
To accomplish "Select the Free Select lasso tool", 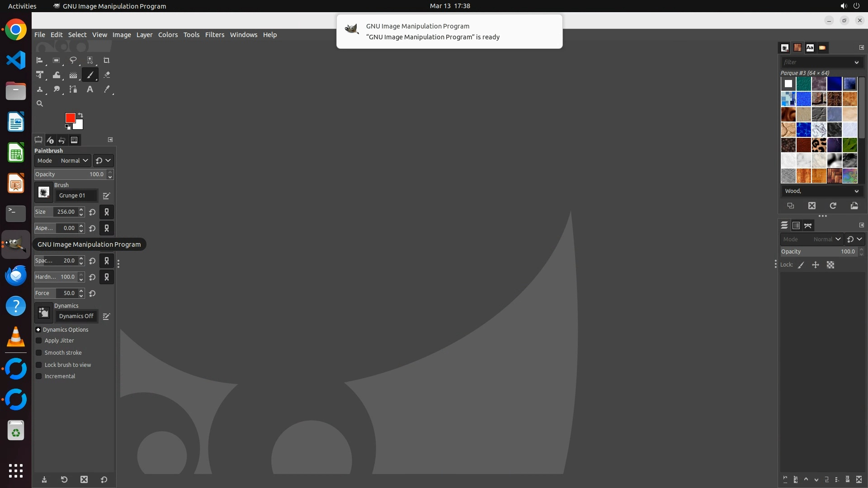I will (73, 61).
